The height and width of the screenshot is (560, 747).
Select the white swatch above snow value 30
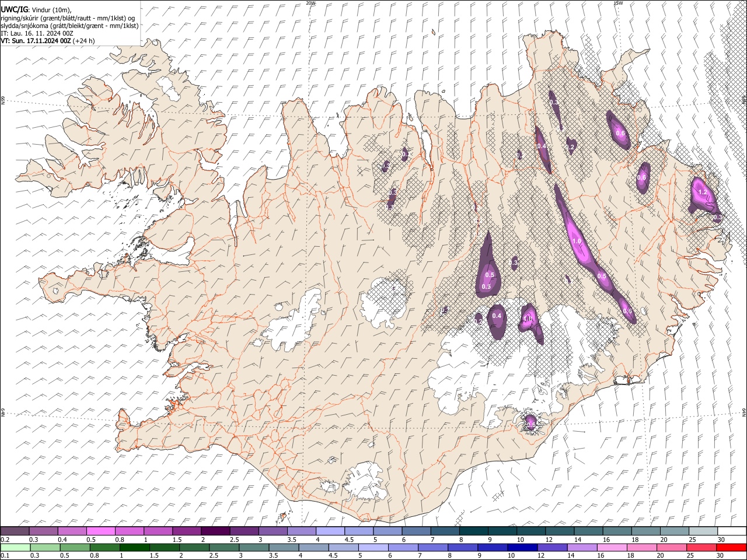pos(732,531)
